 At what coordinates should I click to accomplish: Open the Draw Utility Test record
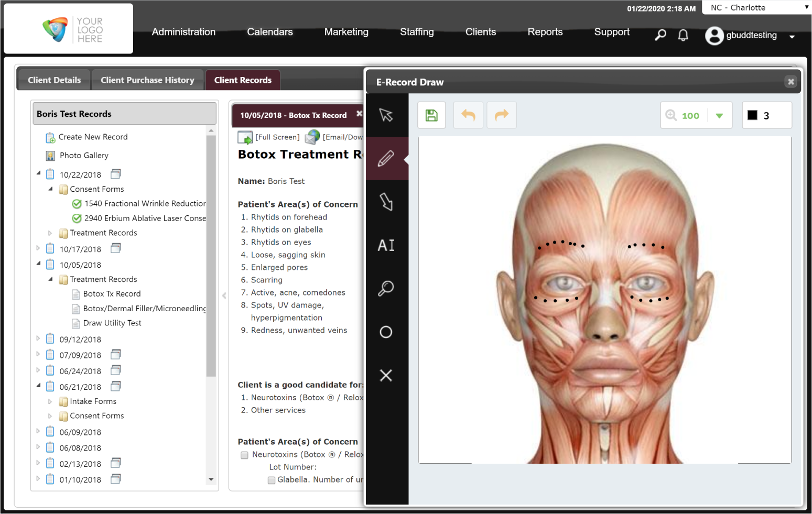[112, 323]
